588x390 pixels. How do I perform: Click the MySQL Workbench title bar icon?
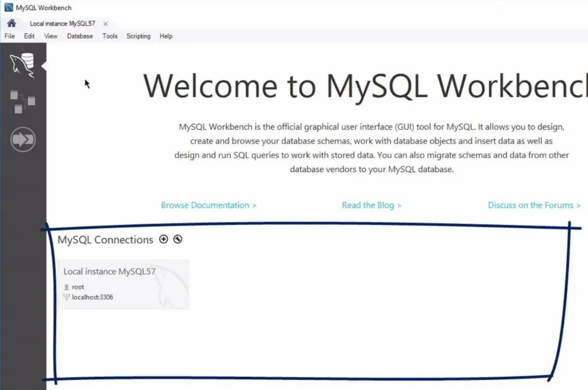(8, 8)
